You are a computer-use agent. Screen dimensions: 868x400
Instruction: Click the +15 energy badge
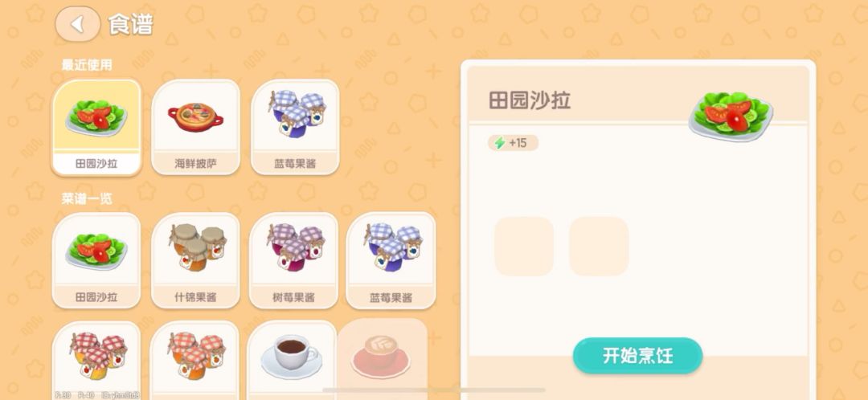pyautogui.click(x=513, y=143)
